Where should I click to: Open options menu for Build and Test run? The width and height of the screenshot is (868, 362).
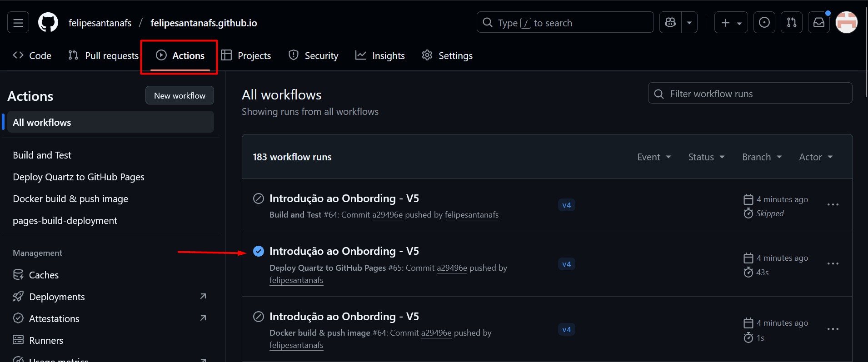tap(833, 205)
